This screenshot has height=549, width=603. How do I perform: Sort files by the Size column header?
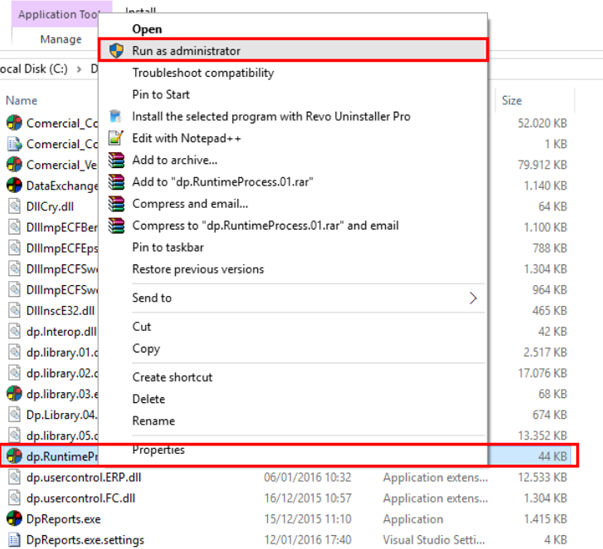coord(512,100)
